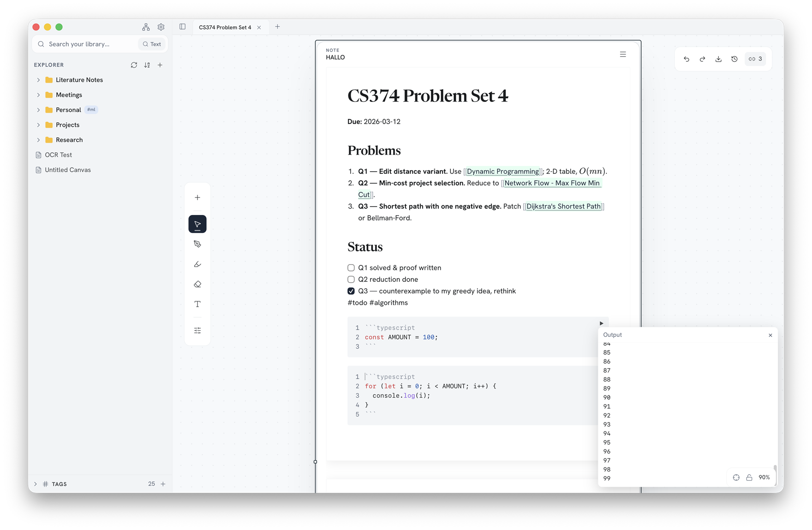Download the canvas export

718,59
